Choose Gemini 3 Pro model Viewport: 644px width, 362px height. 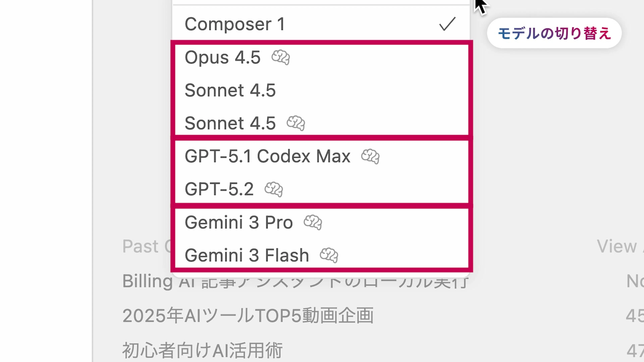point(238,222)
